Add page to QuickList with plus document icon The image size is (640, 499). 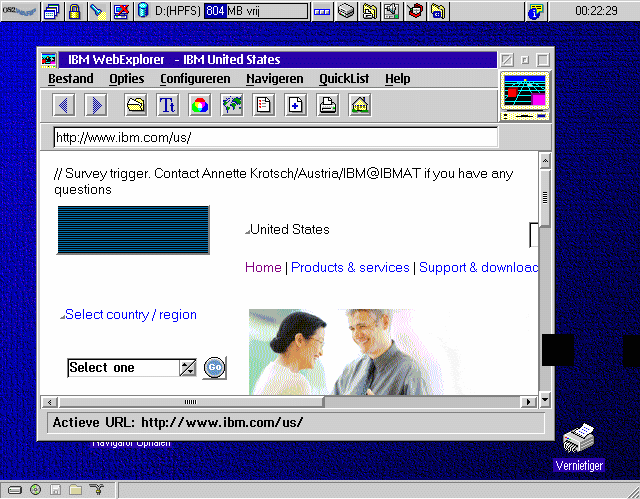point(296,105)
